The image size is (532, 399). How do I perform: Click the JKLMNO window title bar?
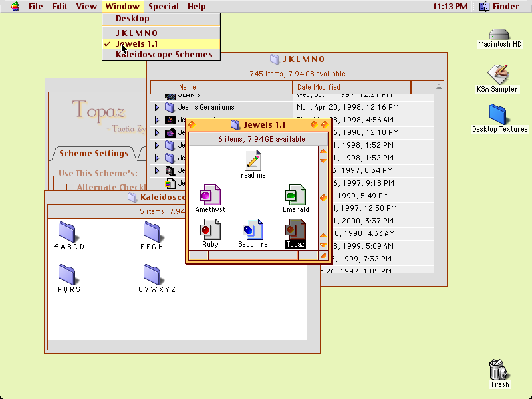click(297, 59)
